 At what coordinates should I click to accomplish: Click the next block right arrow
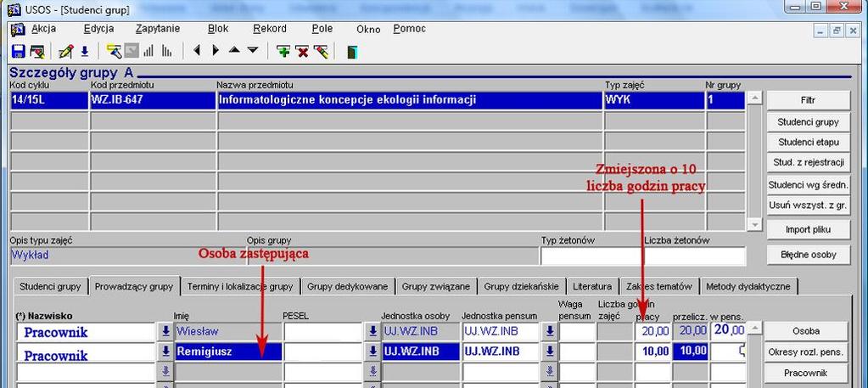click(x=216, y=51)
